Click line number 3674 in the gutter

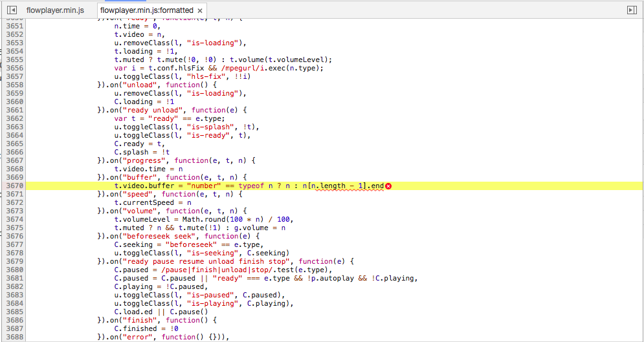[15, 219]
